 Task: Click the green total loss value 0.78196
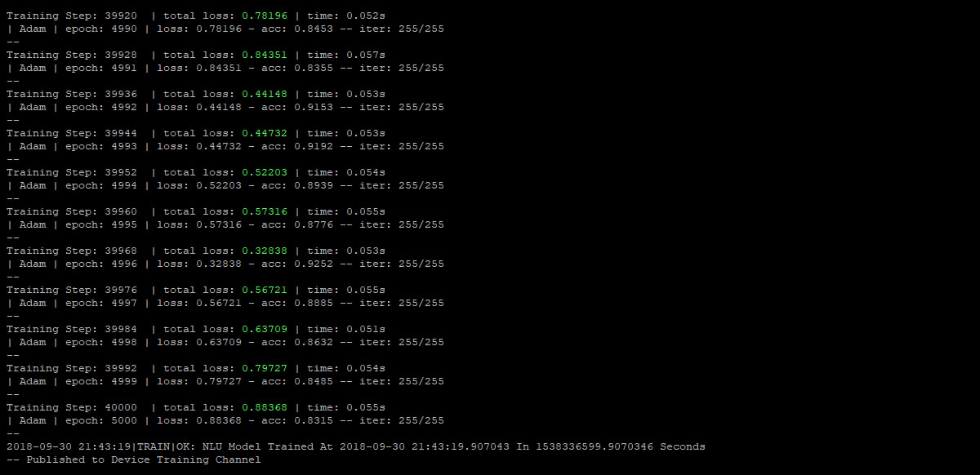tap(265, 16)
